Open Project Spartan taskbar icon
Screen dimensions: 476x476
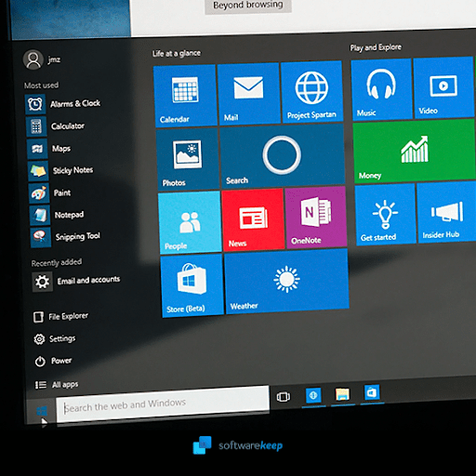(x=313, y=395)
